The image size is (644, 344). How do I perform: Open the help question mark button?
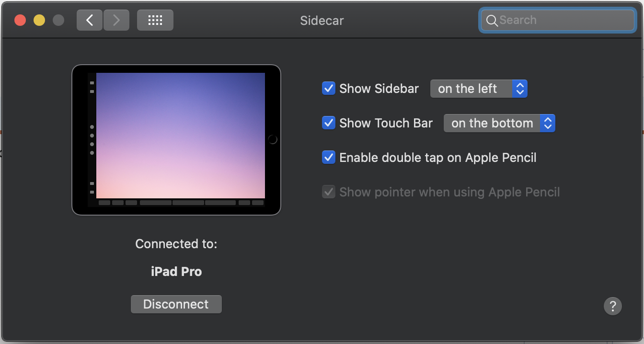[x=612, y=306]
